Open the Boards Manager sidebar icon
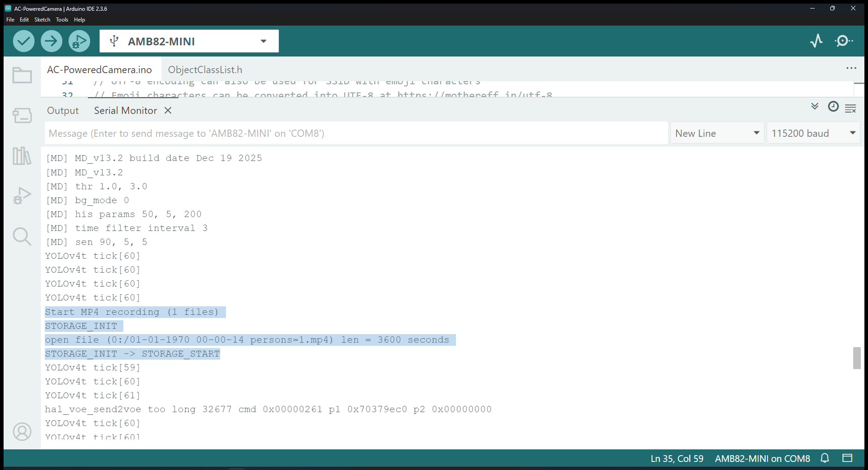Viewport: 868px width, 470px height. [22, 115]
